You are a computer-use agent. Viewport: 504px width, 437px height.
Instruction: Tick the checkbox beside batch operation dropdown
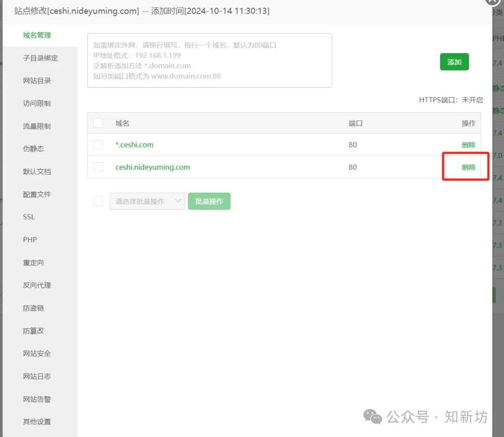[x=98, y=201]
